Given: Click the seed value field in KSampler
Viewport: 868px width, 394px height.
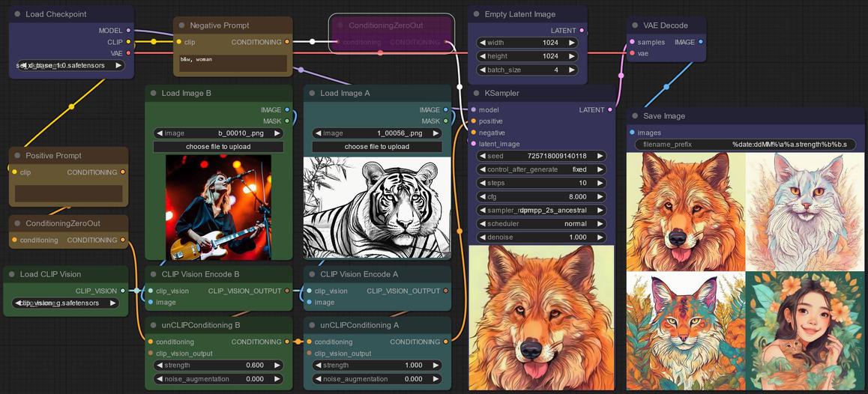Looking at the screenshot, I should click(x=541, y=156).
